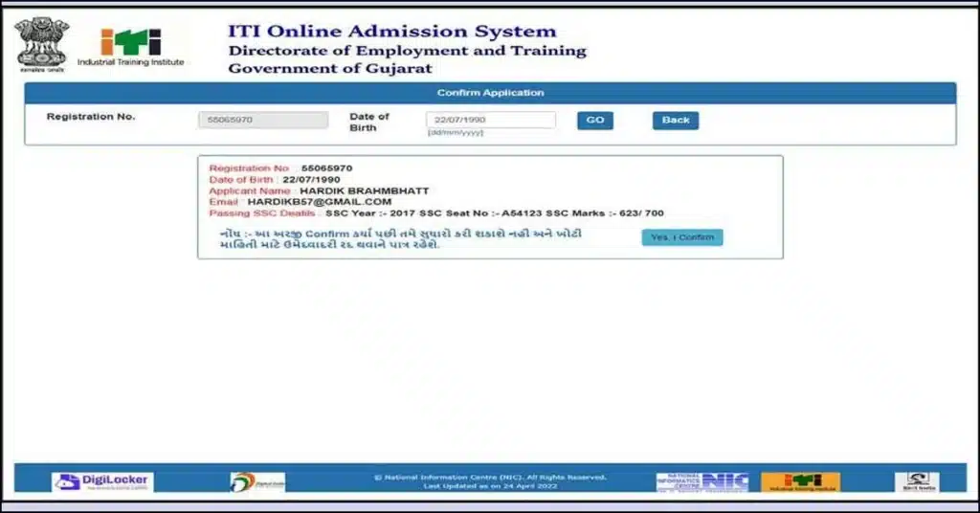Open the DigiLocker logo in footer
This screenshot has width=980, height=513.
[102, 481]
